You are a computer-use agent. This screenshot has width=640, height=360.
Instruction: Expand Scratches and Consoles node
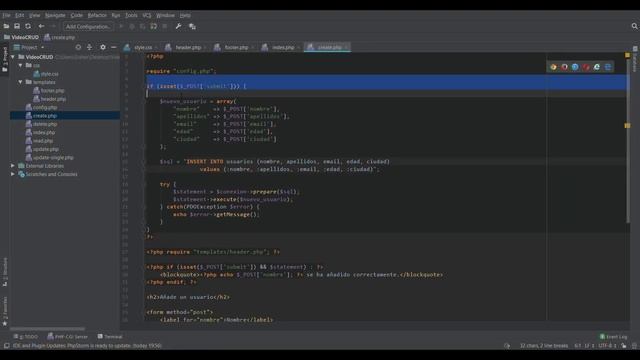click(13, 174)
